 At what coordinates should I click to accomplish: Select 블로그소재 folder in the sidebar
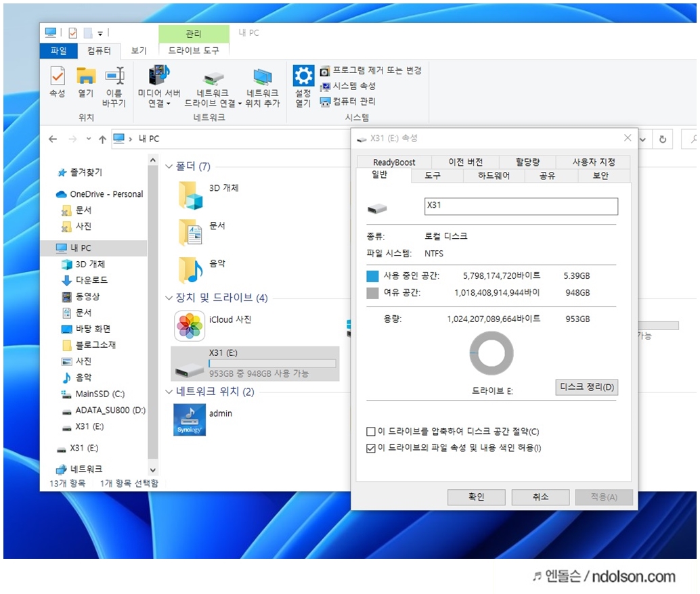click(89, 345)
